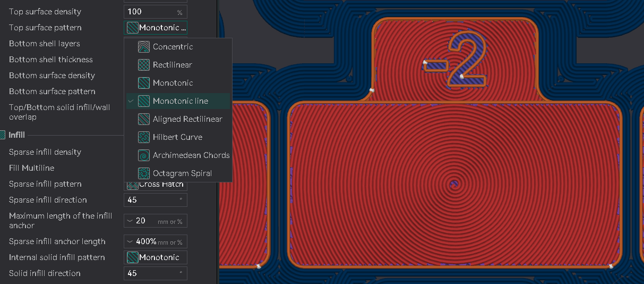Click the Fill Multiline label
644x284 pixels.
tap(31, 168)
